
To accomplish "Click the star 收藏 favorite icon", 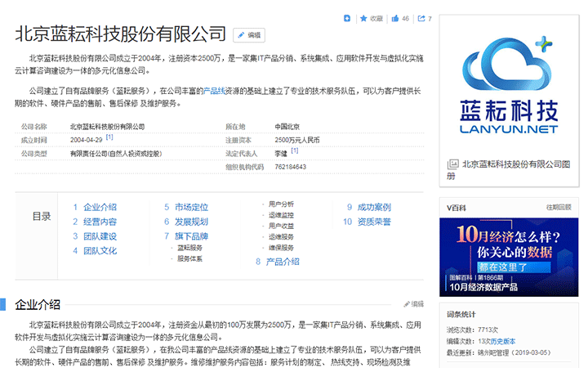I will [x=363, y=18].
